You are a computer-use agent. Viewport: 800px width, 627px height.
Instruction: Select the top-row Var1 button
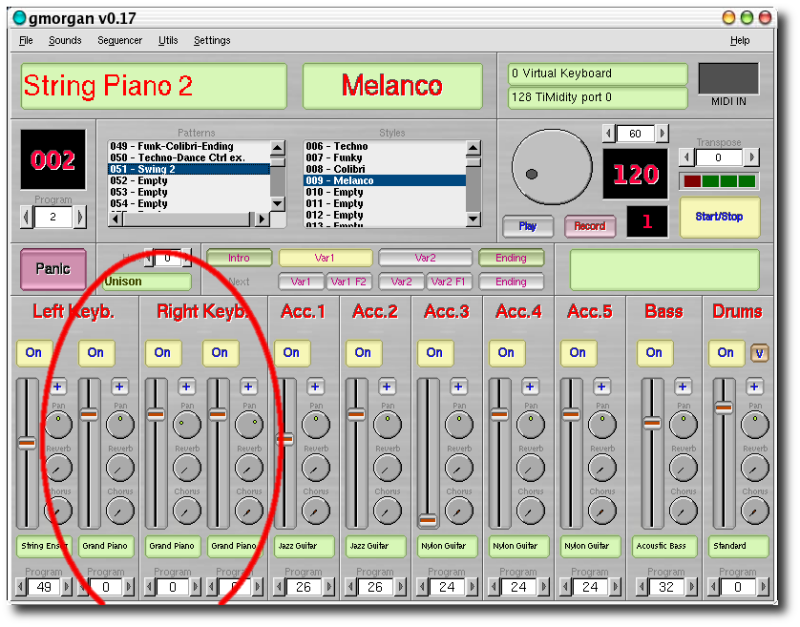point(325,258)
